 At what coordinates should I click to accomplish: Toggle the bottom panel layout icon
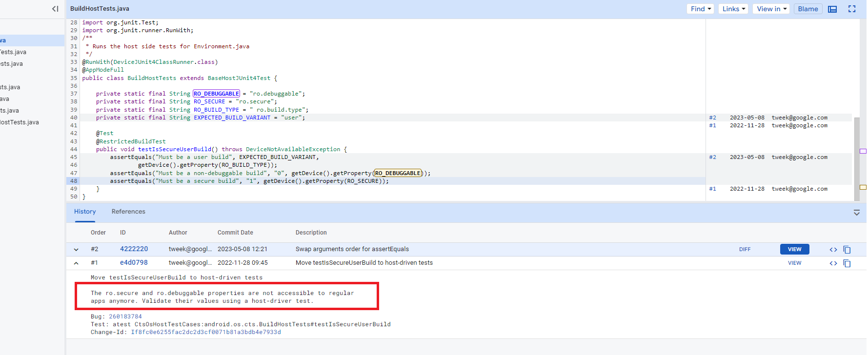coord(832,9)
